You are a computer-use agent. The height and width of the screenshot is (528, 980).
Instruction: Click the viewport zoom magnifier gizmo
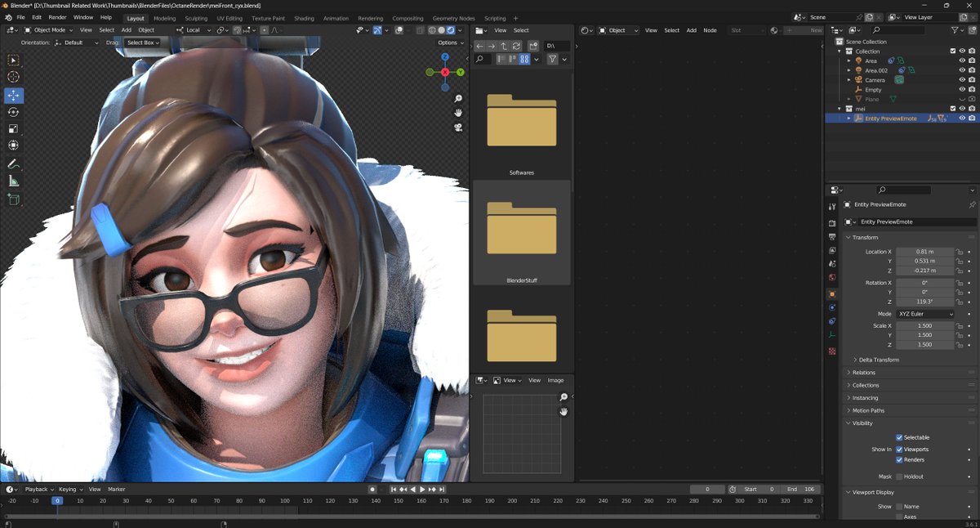[x=459, y=99]
